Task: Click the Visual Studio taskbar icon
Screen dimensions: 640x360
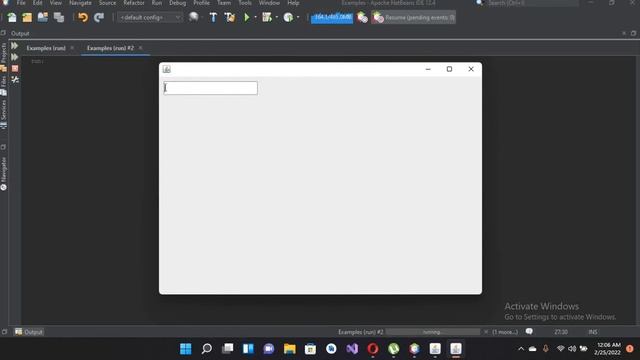Action: (x=352, y=349)
